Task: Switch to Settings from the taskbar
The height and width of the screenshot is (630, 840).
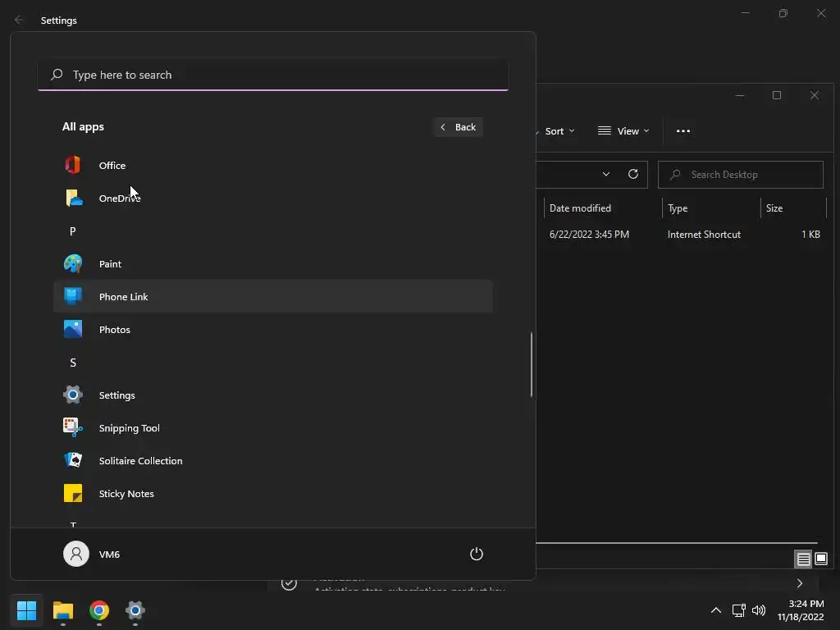Action: click(135, 610)
